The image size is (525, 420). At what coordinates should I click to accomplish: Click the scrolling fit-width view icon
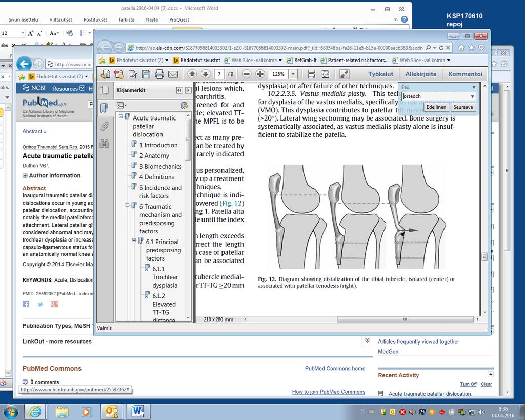tap(311, 74)
